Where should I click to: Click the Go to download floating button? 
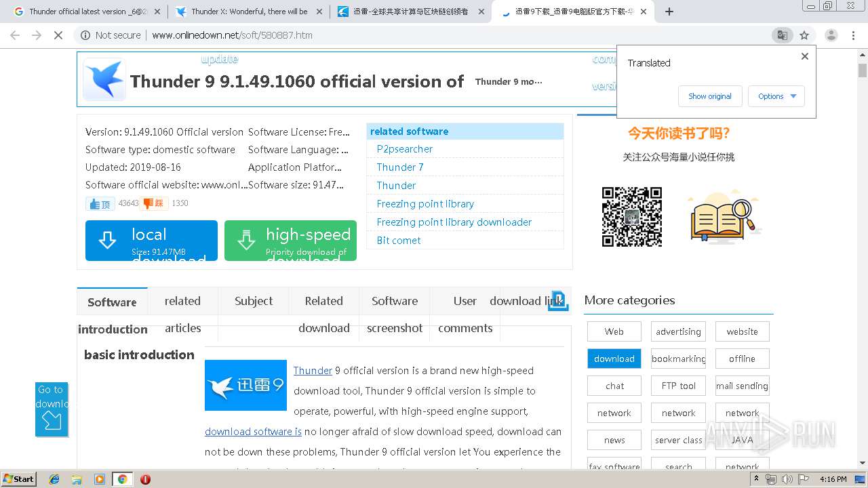[x=52, y=409]
